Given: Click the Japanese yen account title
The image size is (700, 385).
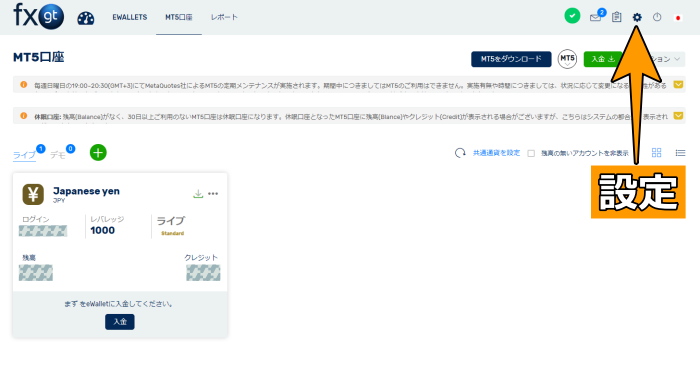Looking at the screenshot, I should click(86, 191).
